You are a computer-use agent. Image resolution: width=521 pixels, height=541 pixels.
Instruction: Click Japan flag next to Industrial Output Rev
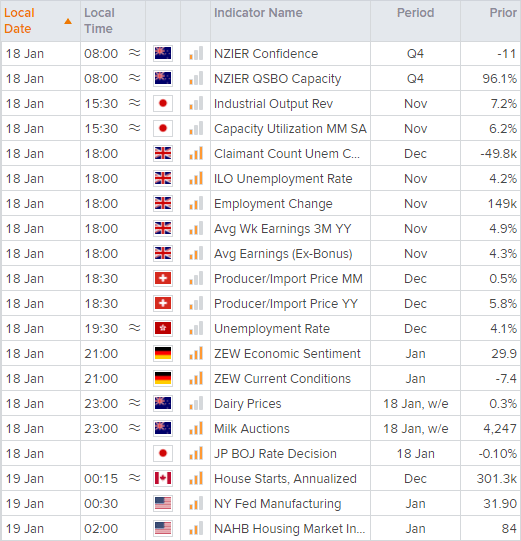(x=163, y=104)
